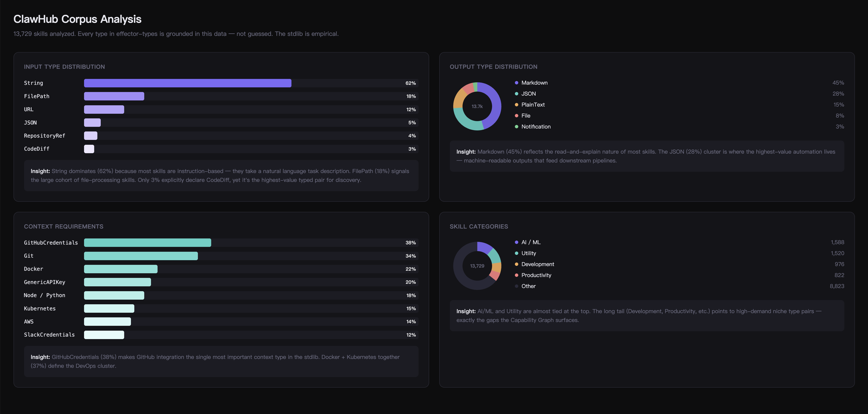868x414 pixels.
Task: Select the Utility category legend entry
Action: coord(528,253)
